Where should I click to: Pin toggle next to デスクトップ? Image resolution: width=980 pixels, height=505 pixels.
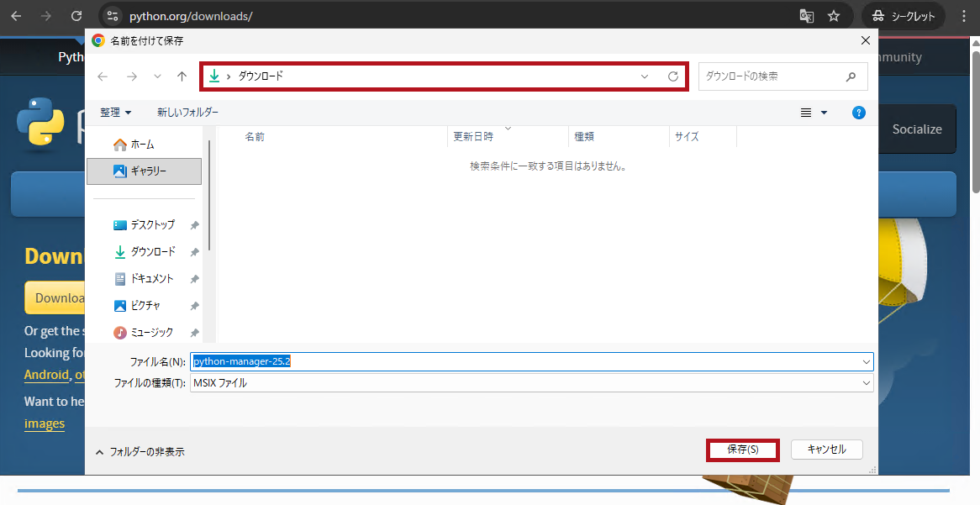coord(194,225)
